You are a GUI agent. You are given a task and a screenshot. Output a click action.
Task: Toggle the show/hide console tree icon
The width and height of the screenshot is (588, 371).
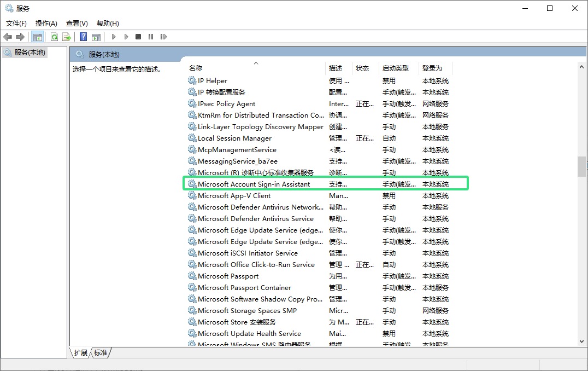tap(38, 37)
